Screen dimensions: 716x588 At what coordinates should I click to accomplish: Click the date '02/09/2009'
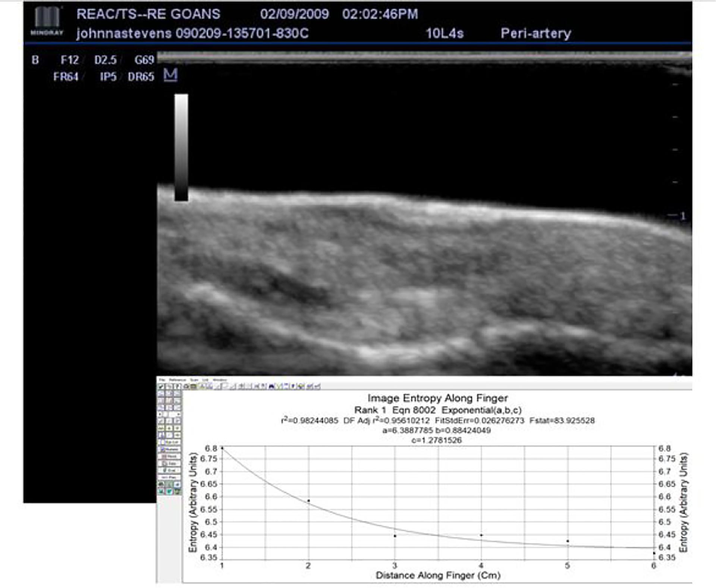pos(295,14)
